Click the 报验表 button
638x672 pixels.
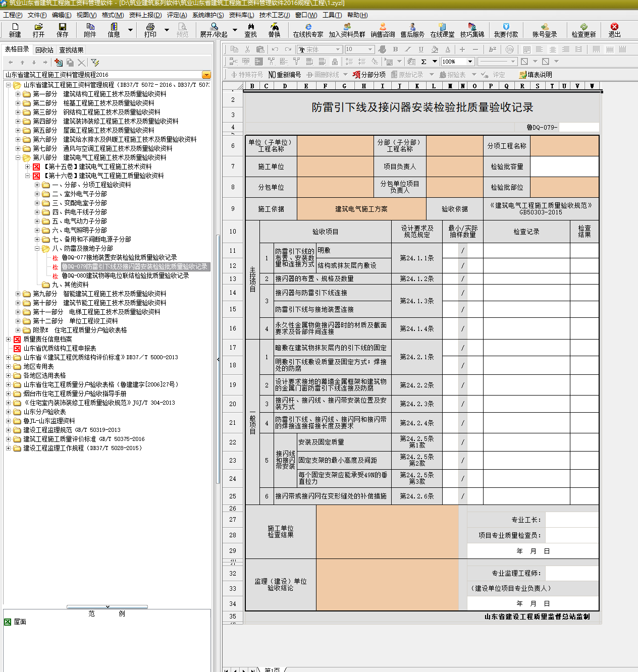pyautogui.click(x=452, y=75)
